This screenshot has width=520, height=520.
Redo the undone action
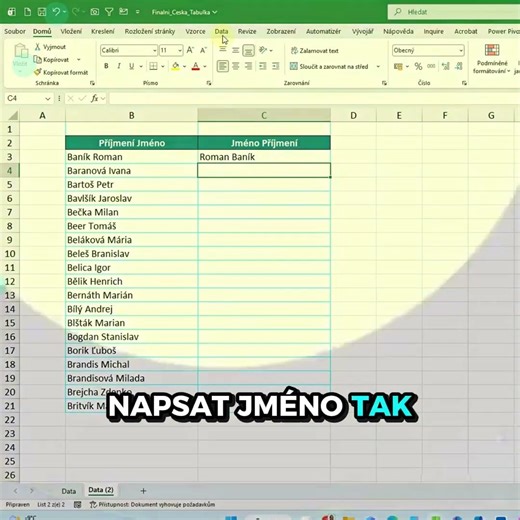76,12
